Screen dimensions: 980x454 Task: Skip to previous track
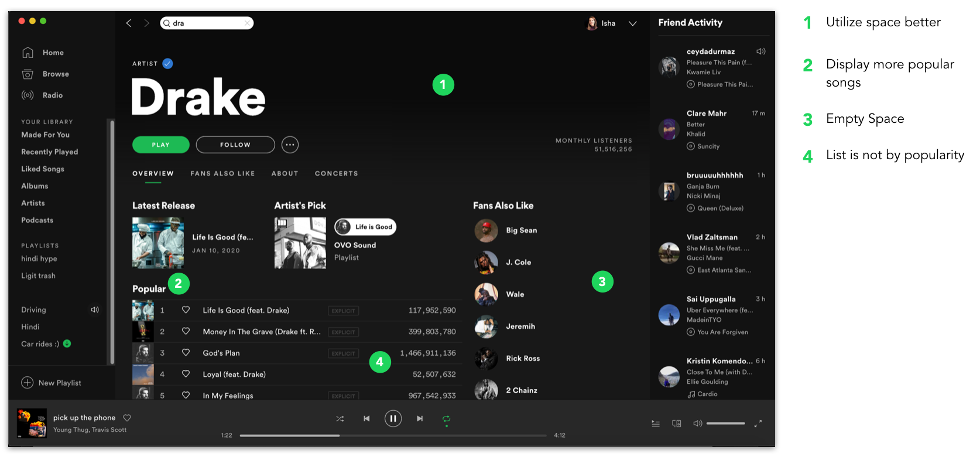point(366,419)
